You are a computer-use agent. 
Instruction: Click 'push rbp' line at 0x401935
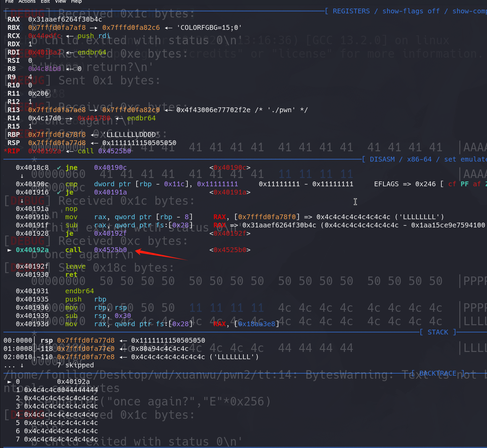pyautogui.click(x=86, y=299)
